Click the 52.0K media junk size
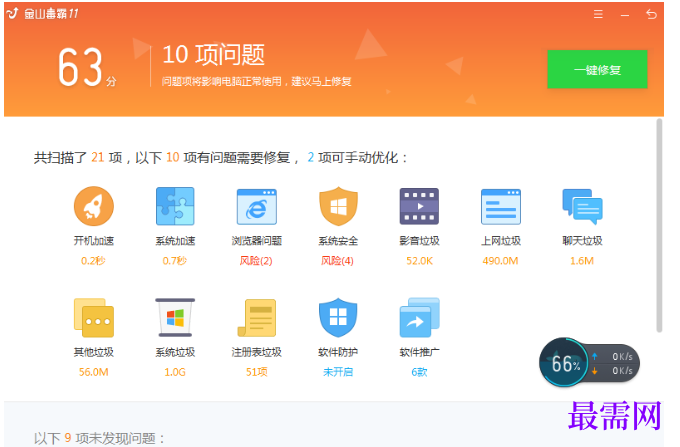 (x=419, y=261)
